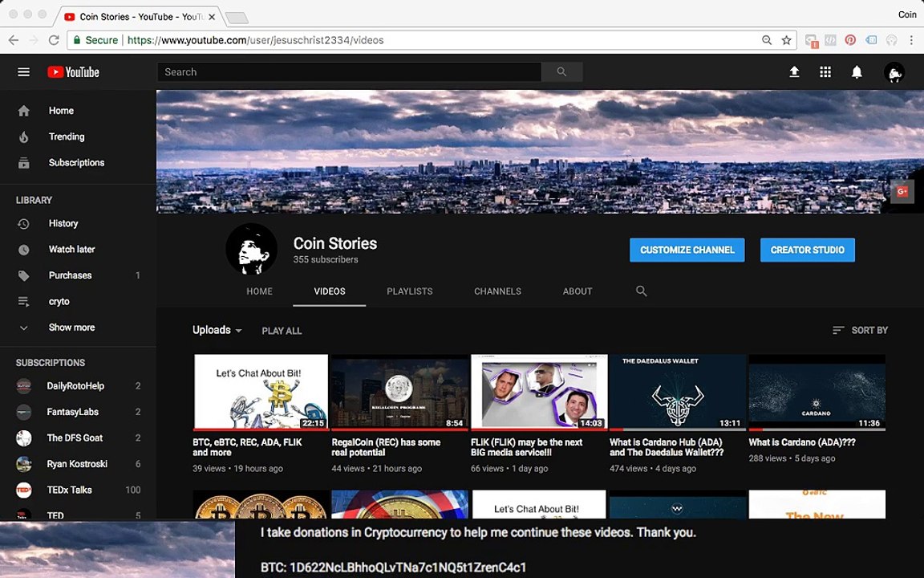
Task: Switch to the PLAYLISTS tab
Action: 410,291
